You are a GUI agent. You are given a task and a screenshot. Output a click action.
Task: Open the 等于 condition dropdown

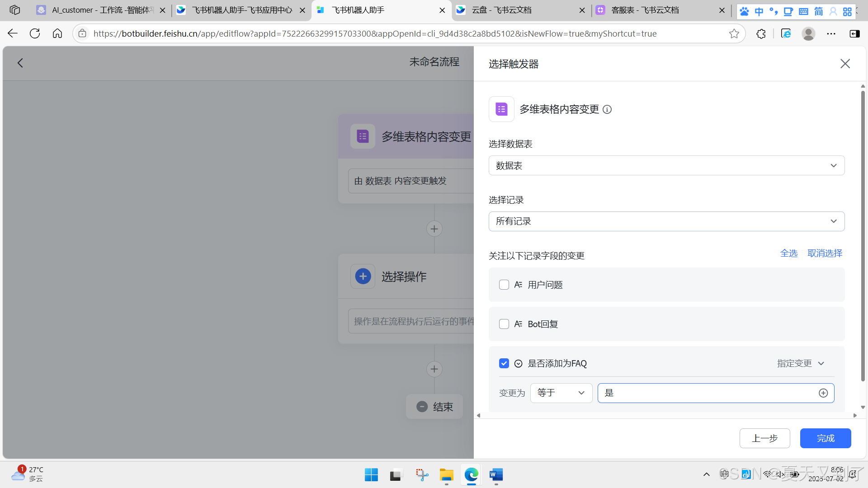(x=561, y=393)
